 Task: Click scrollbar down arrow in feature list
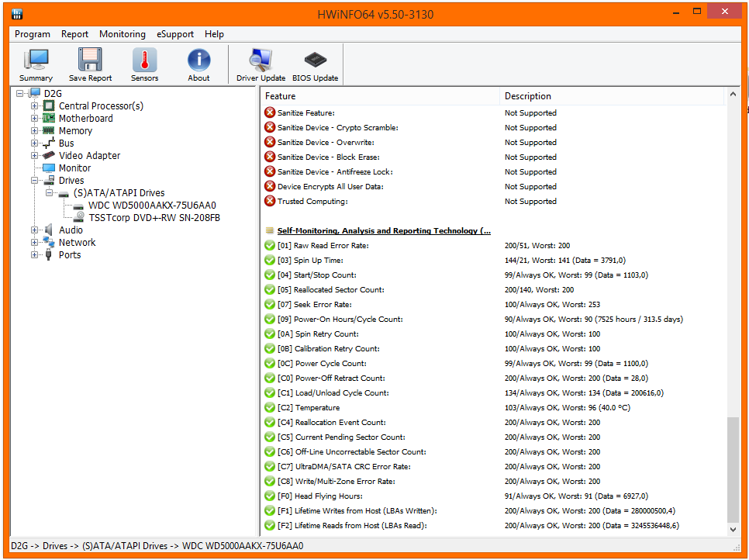[x=733, y=530]
